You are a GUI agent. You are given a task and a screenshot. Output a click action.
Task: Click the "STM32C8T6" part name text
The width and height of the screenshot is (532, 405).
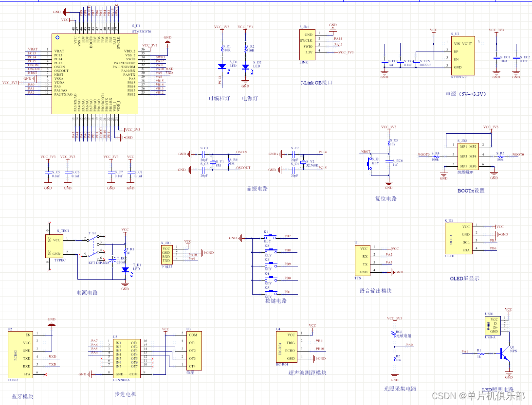click(x=142, y=32)
